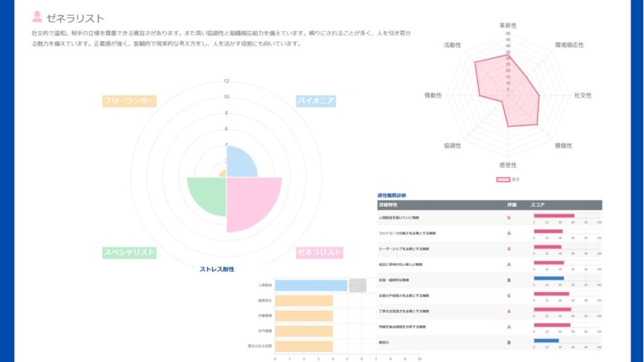Click the 詳細特性 column header

(x=388, y=205)
